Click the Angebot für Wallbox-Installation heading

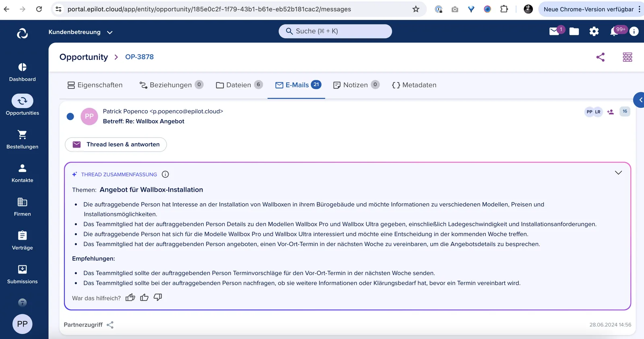tap(151, 190)
